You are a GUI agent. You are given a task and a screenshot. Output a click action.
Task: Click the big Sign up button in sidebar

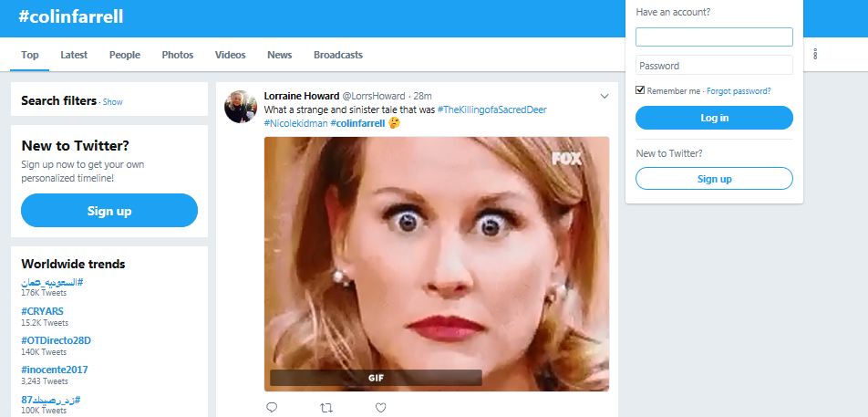pos(109,211)
